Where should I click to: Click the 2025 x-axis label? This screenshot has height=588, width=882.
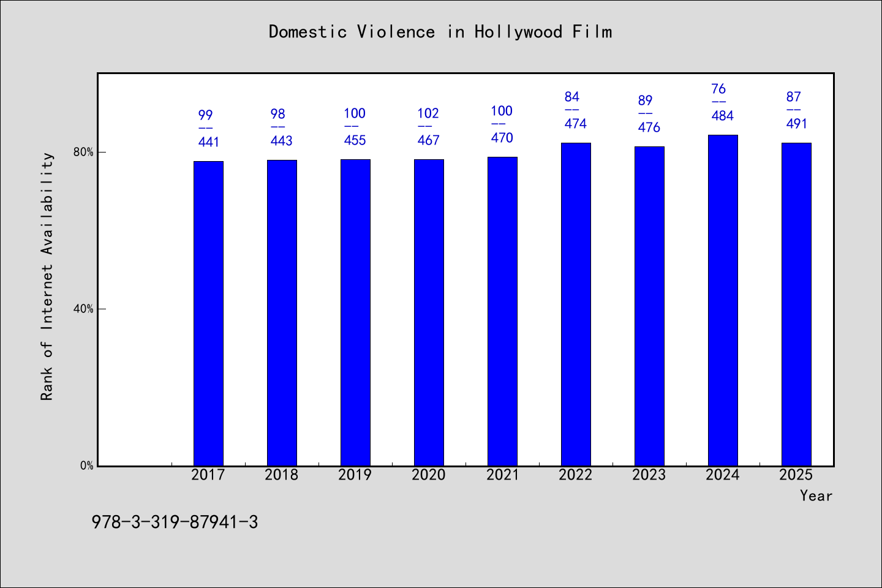click(x=796, y=475)
